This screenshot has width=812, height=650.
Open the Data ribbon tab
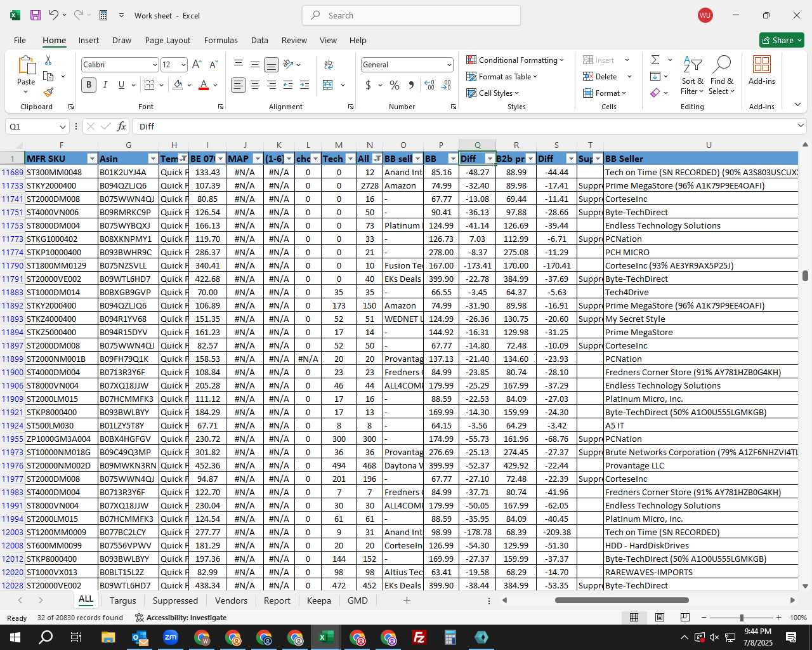[259, 40]
